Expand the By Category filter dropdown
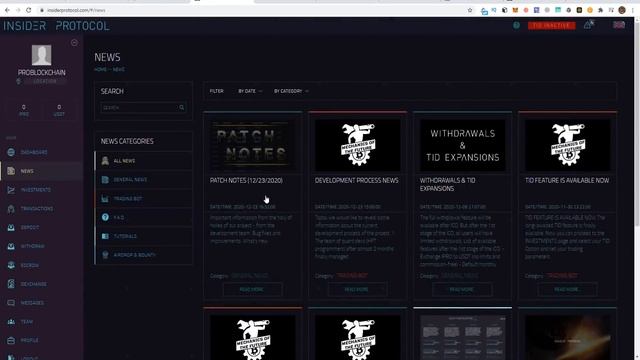Viewport: 640px width, 360px height. coord(291,91)
